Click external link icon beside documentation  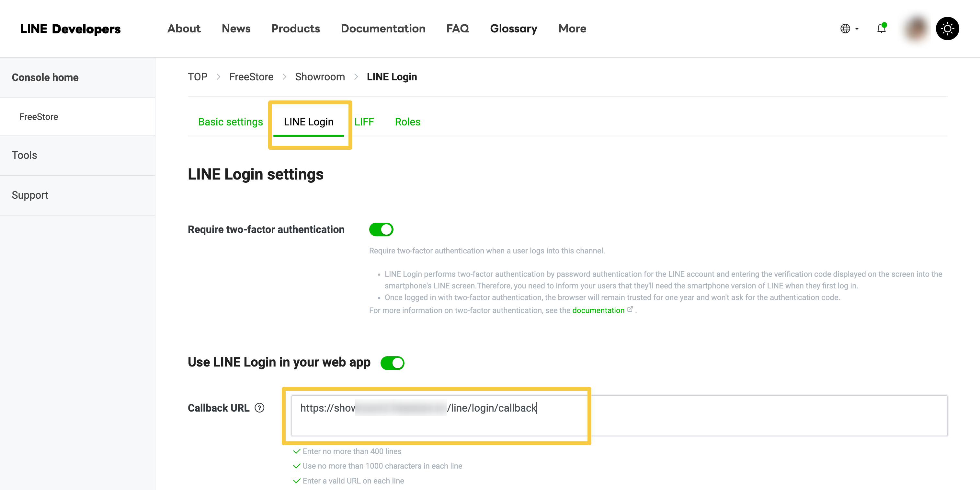(630, 309)
